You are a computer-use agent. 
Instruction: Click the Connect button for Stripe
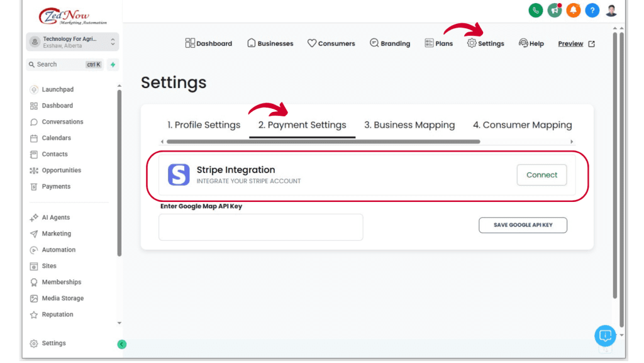[x=541, y=175]
